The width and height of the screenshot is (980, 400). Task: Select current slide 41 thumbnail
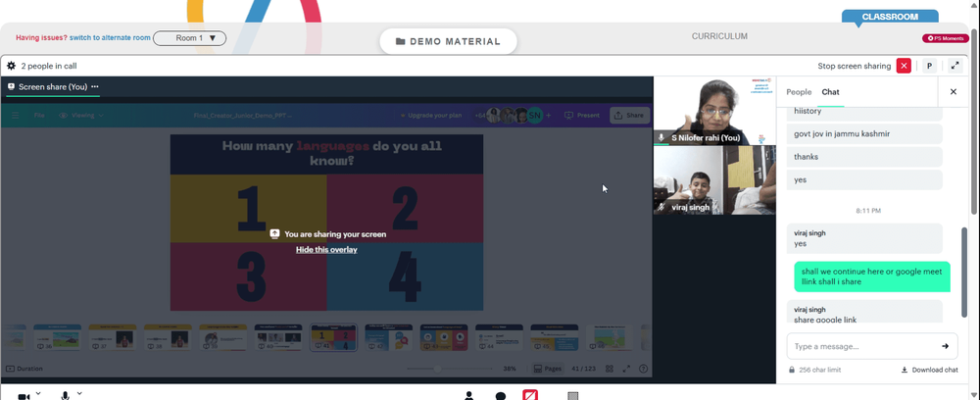coord(334,337)
